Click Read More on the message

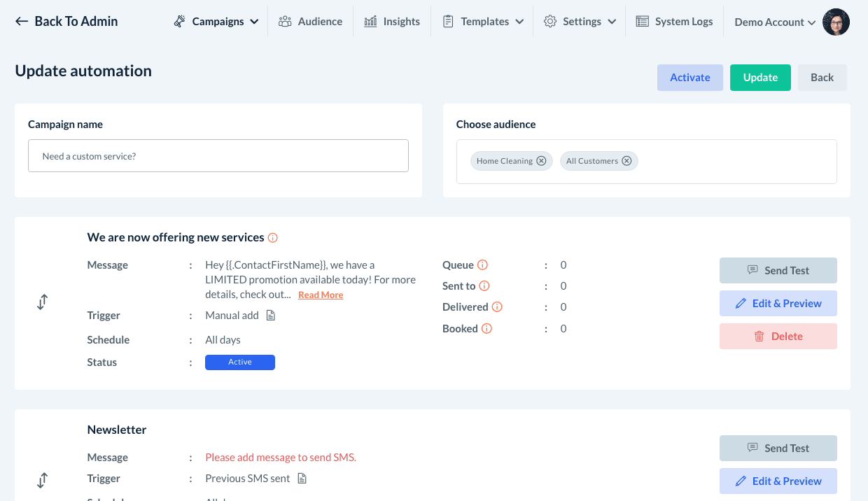pos(321,295)
